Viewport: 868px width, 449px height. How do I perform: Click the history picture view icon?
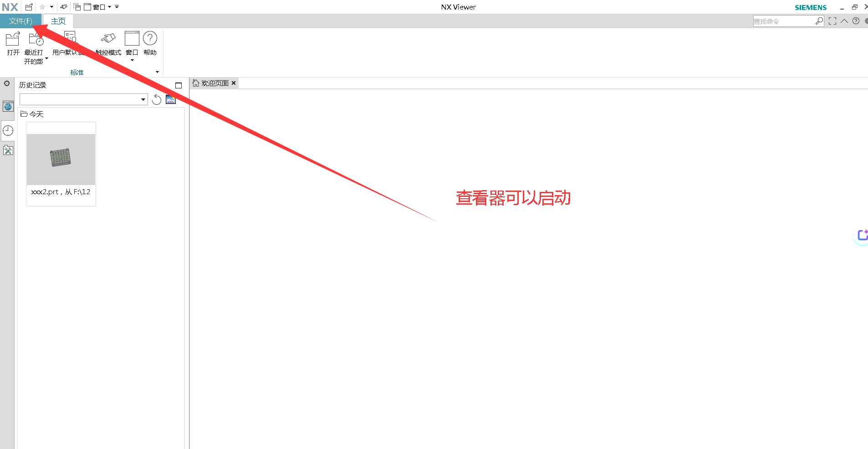(x=171, y=99)
